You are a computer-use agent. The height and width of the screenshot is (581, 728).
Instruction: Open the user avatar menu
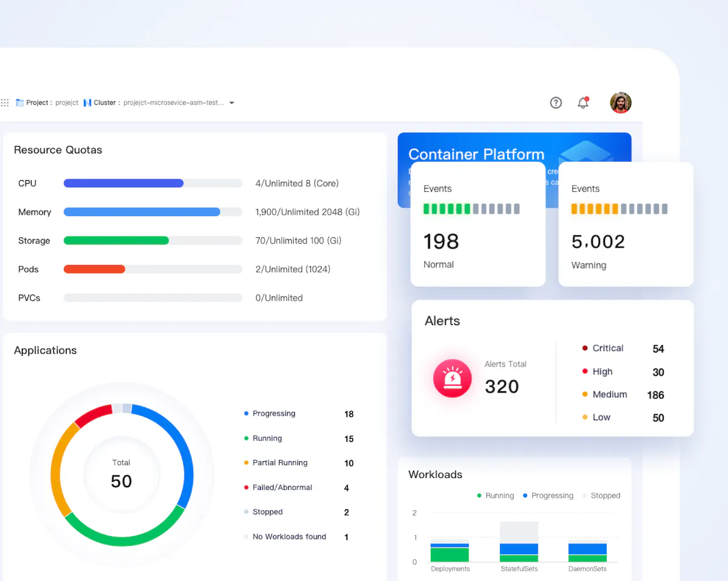[x=621, y=102]
